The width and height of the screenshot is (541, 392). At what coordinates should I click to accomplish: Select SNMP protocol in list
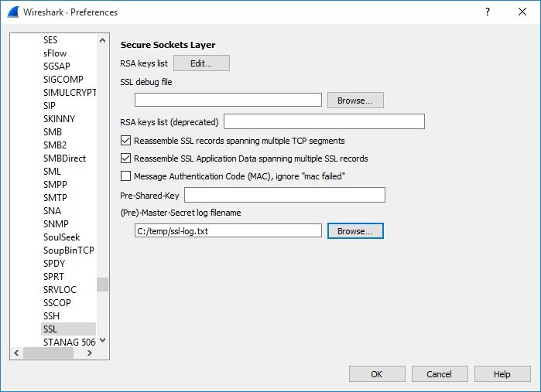pyautogui.click(x=56, y=223)
